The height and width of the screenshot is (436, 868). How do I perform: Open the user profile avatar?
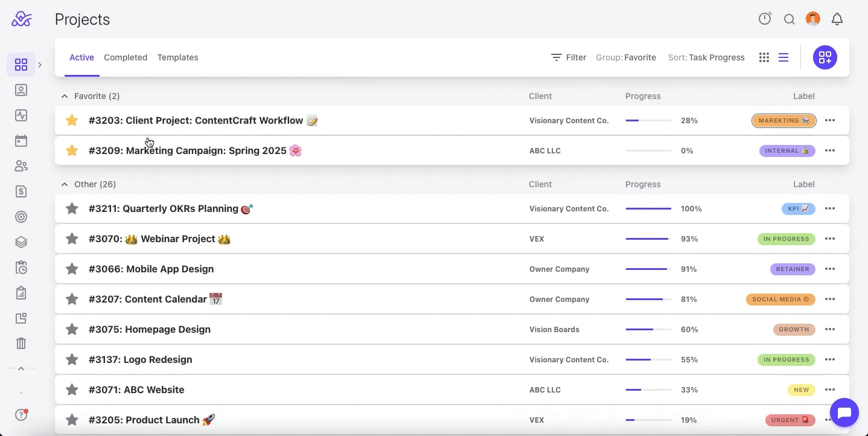tap(813, 19)
